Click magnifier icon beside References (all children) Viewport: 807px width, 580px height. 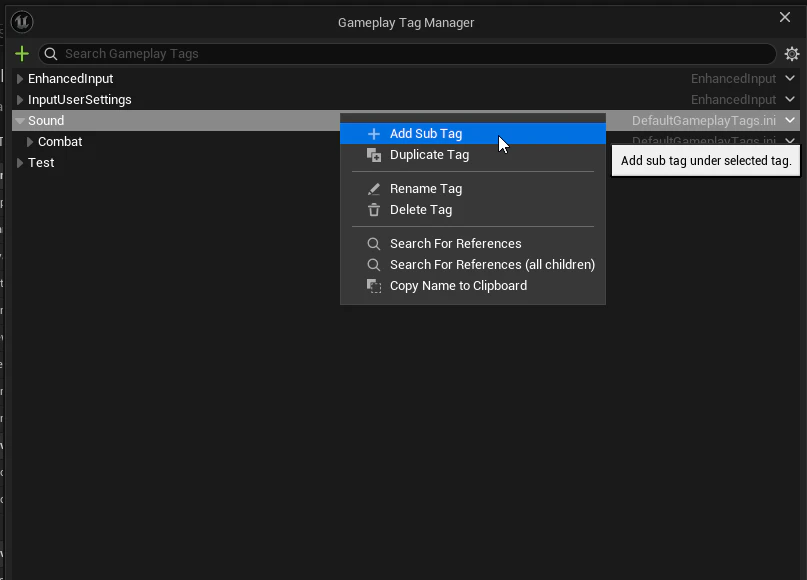coord(374,265)
